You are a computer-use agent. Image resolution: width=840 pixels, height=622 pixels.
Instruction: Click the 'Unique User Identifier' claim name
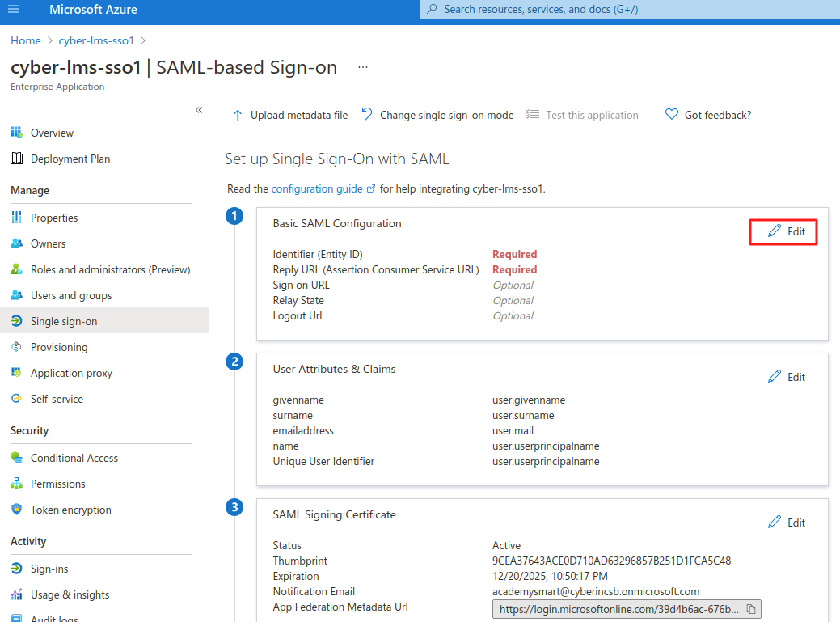tap(323, 461)
